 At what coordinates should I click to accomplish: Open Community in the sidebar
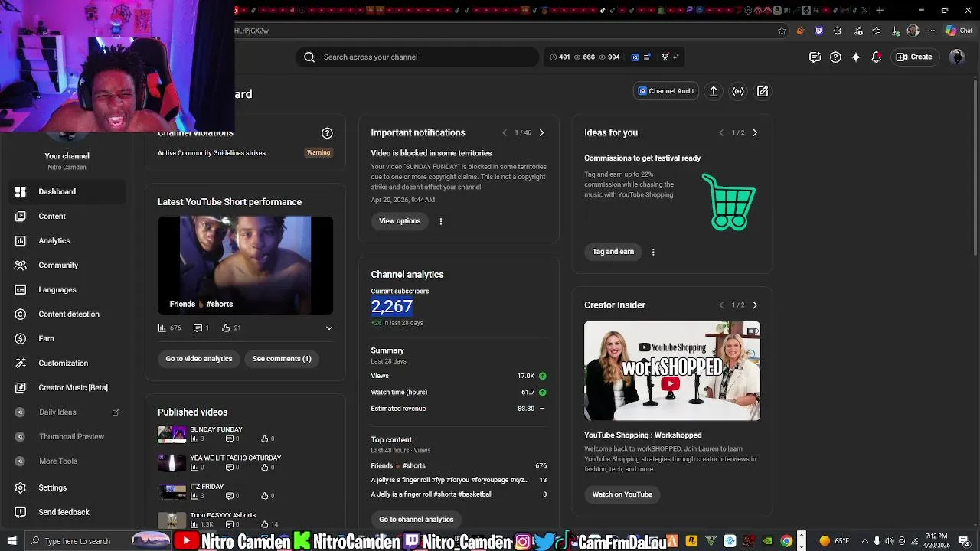67,266
